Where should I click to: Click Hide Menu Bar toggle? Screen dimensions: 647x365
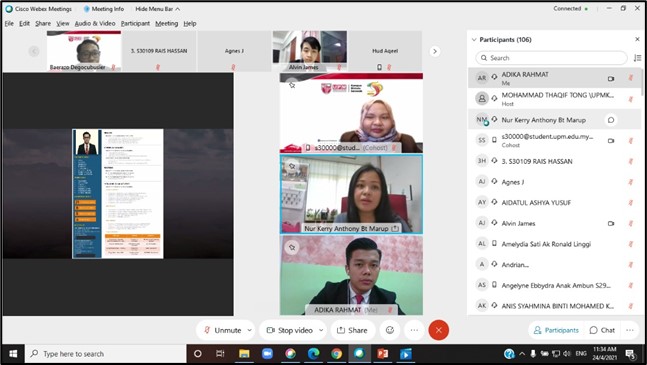pyautogui.click(x=157, y=9)
